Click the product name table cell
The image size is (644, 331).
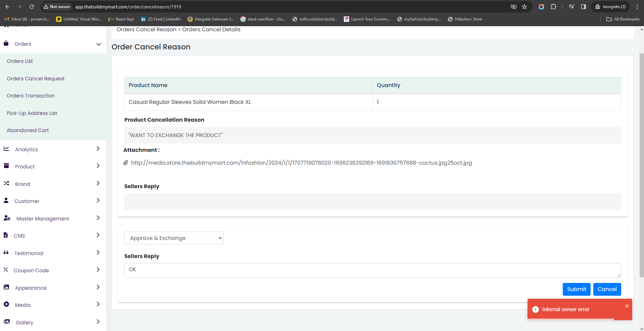click(x=248, y=102)
